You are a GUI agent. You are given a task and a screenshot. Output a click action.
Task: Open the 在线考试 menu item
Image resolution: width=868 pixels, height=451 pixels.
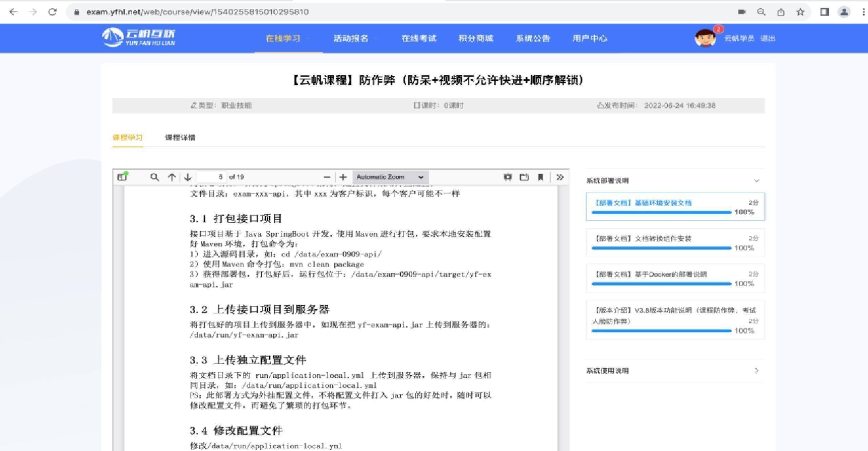coord(419,38)
